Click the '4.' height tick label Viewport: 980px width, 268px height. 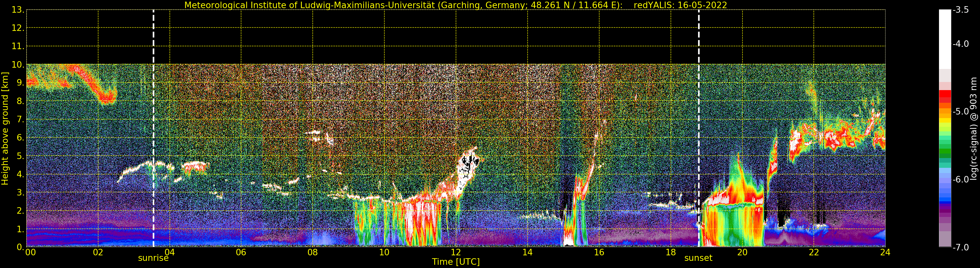(21, 174)
